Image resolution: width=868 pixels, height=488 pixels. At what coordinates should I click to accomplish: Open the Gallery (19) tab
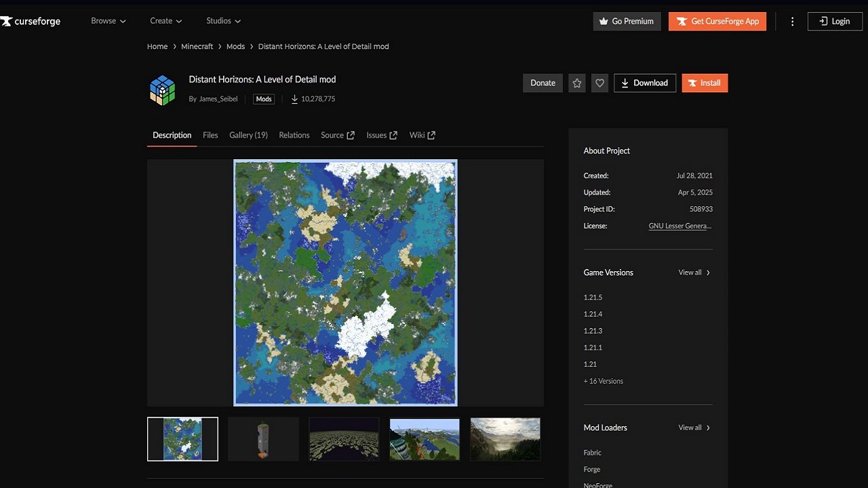248,135
